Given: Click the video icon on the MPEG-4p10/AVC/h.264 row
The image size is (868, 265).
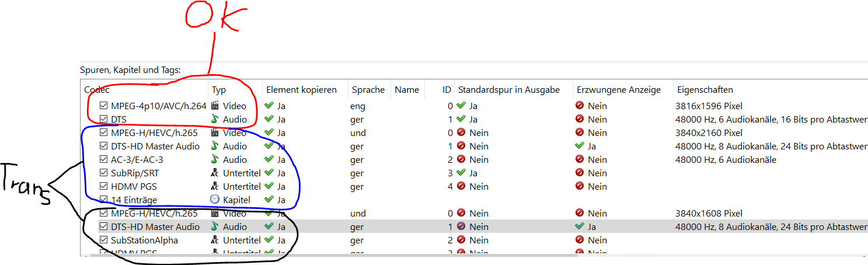Looking at the screenshot, I should 215,106.
